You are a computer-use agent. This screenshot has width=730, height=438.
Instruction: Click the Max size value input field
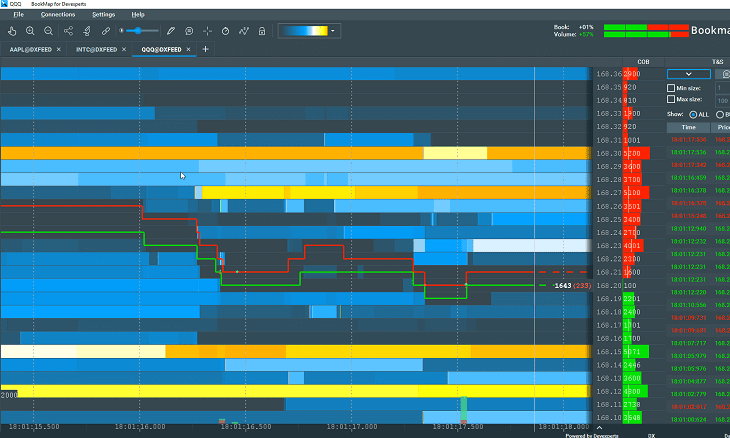tap(723, 101)
